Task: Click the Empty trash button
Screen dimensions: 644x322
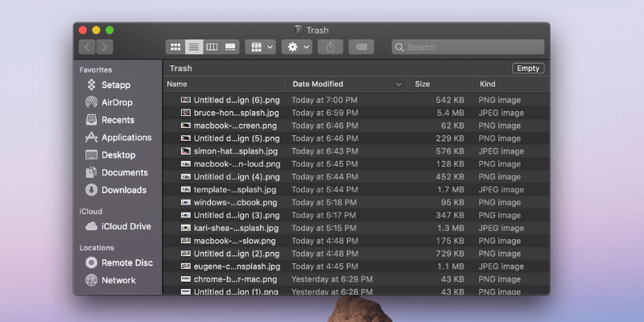Action: (x=528, y=68)
